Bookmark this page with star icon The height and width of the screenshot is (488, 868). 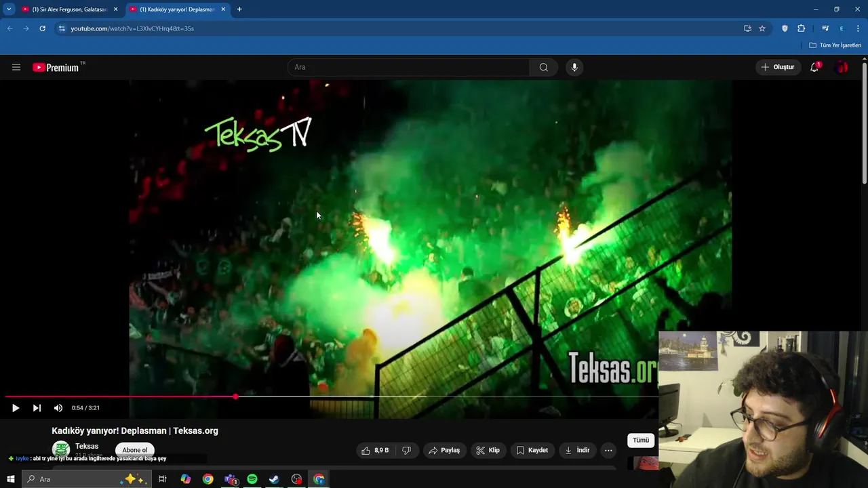(762, 28)
